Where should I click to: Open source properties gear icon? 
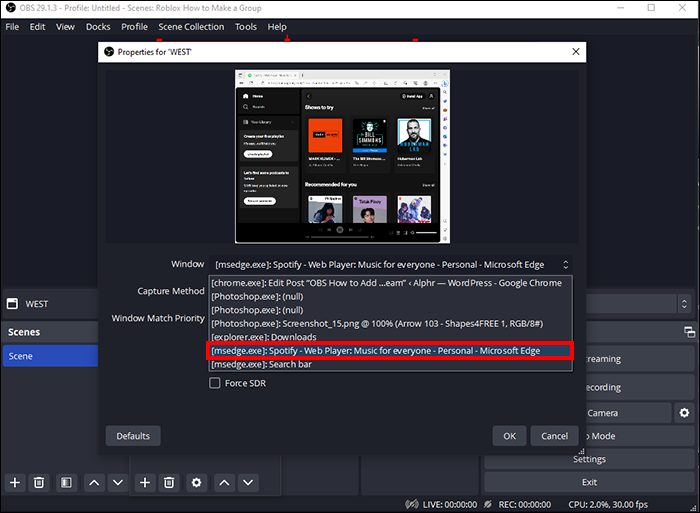[x=196, y=483]
